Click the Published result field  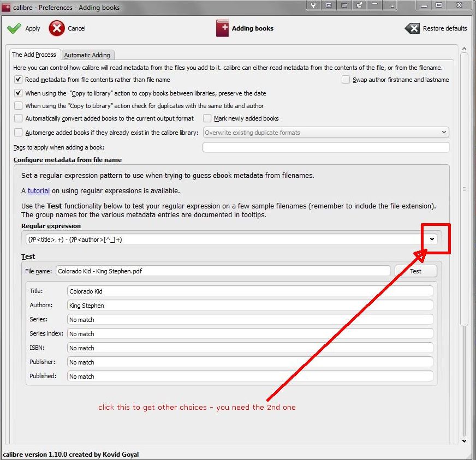tap(250, 377)
